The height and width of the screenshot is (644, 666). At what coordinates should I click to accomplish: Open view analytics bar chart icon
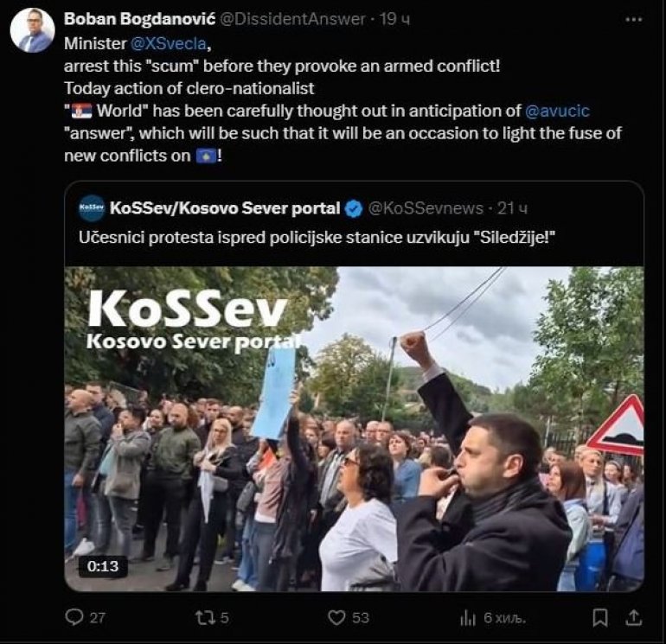pos(468,618)
